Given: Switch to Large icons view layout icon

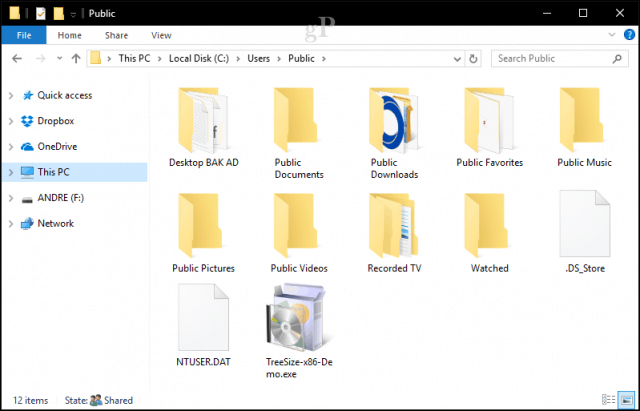Looking at the screenshot, I should tap(626, 400).
